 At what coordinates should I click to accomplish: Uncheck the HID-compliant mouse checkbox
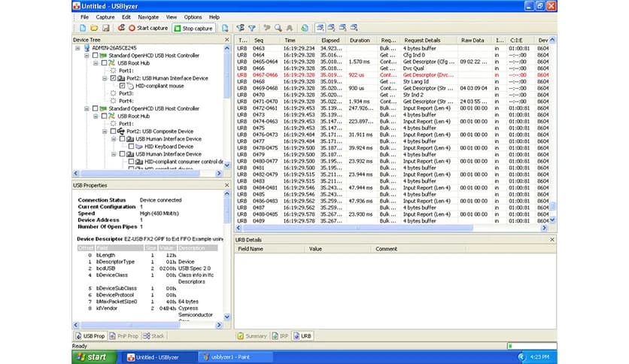tap(122, 86)
